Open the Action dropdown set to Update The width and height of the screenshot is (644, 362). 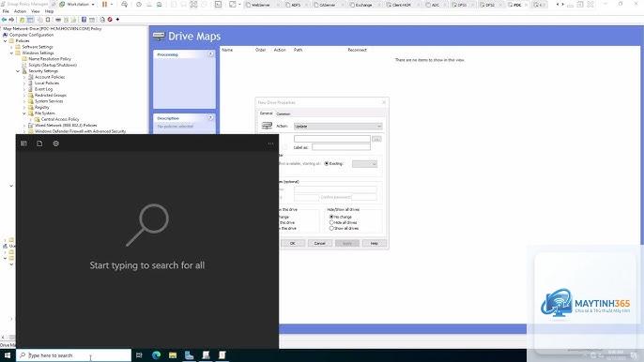click(x=338, y=127)
